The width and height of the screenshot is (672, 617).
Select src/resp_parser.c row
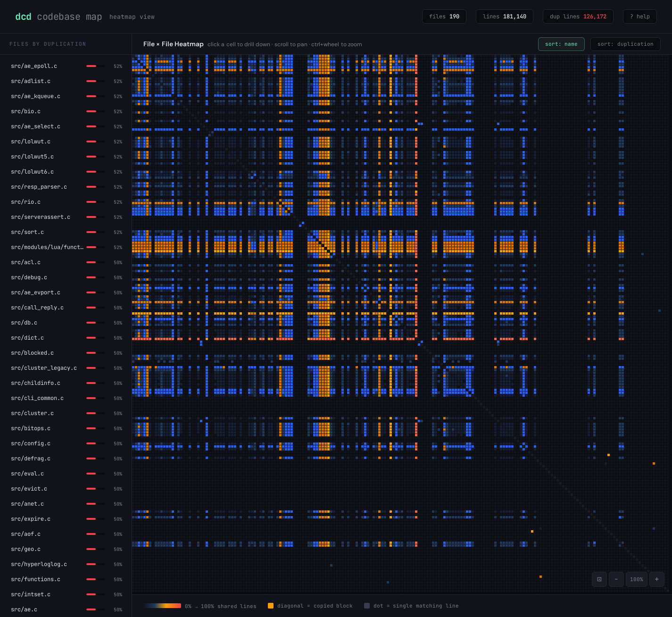66,187
